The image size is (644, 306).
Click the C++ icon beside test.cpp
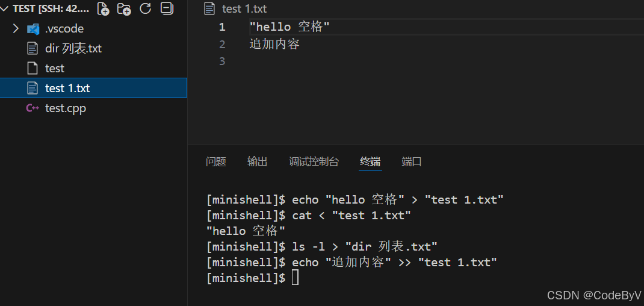coord(33,108)
